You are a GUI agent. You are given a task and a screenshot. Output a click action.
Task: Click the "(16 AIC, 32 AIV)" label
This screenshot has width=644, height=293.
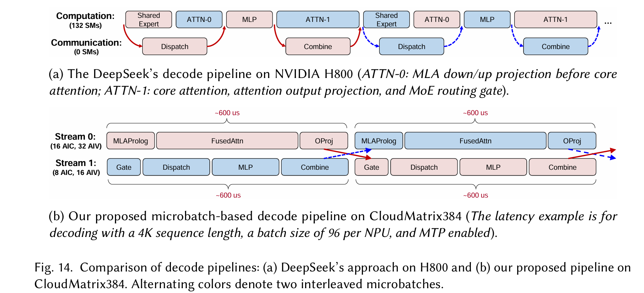[x=76, y=146]
